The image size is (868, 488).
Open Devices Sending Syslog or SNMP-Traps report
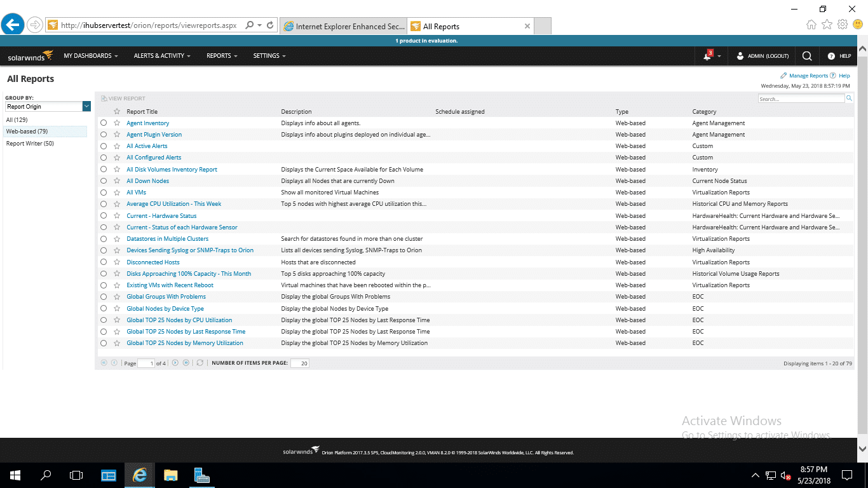click(190, 250)
